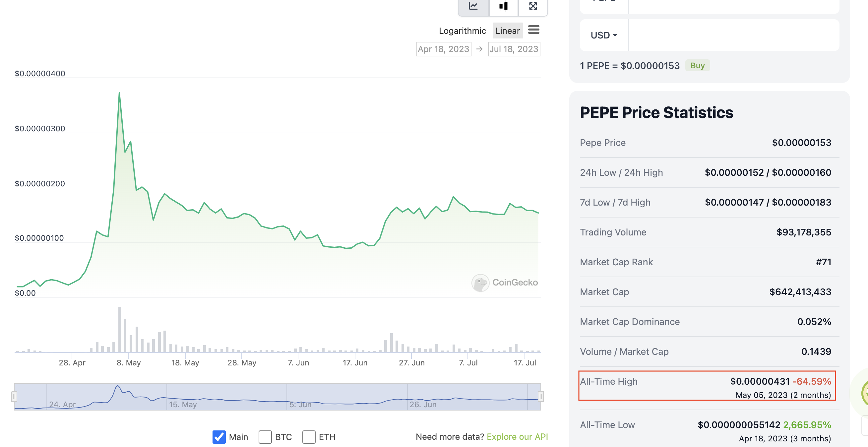868x447 pixels.
Task: Switch to line chart view icon
Action: pyautogui.click(x=473, y=6)
